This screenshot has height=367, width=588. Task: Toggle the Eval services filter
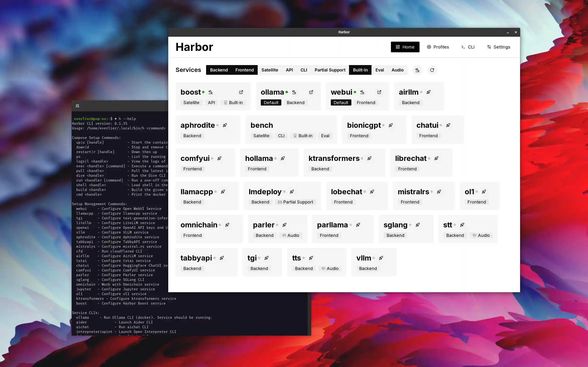pos(380,70)
